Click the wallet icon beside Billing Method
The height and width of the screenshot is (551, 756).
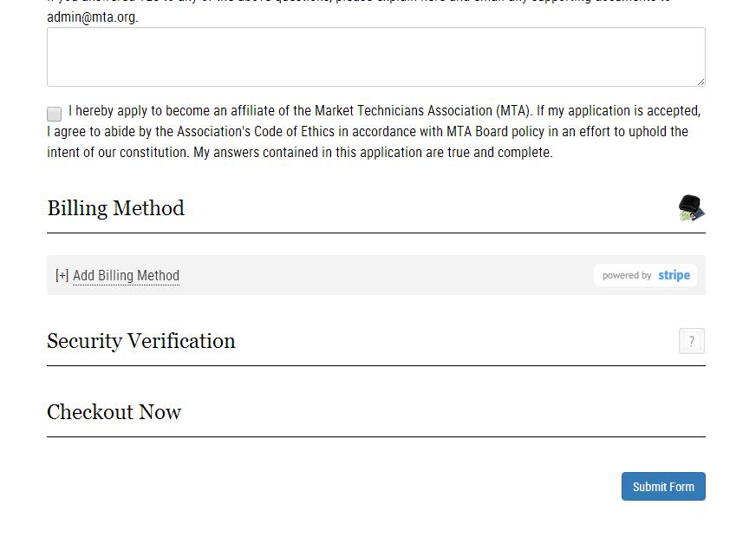[691, 208]
